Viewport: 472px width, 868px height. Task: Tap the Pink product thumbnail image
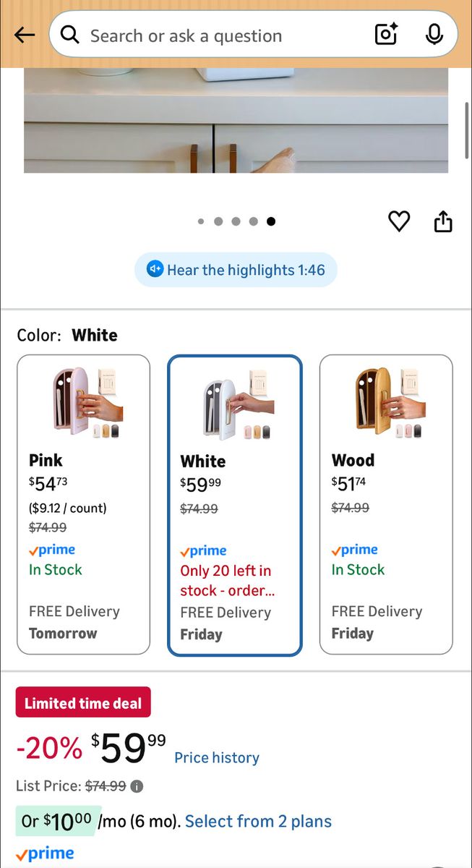pos(83,403)
